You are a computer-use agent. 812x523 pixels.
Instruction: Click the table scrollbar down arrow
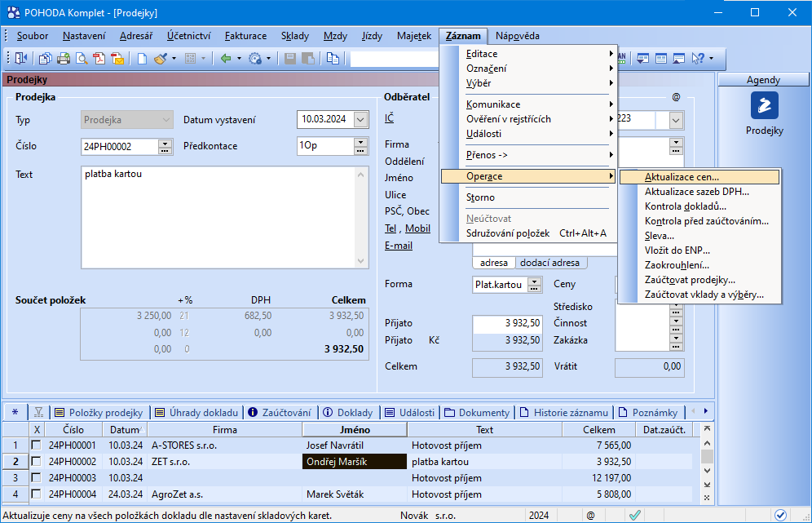point(707,471)
